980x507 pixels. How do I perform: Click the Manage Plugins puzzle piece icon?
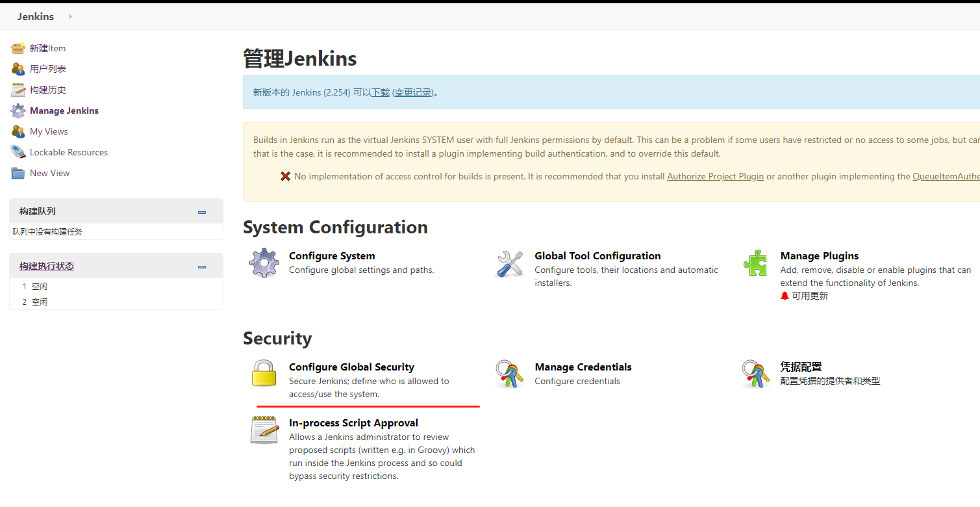756,263
